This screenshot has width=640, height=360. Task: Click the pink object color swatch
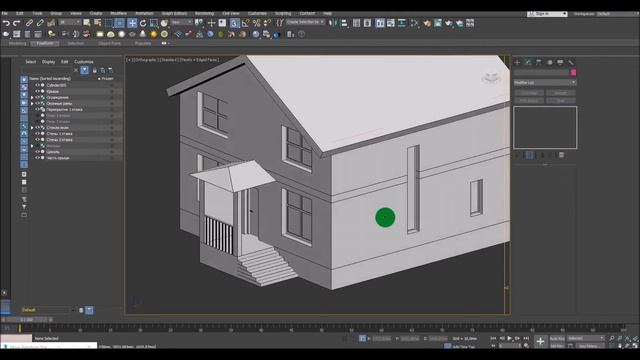pos(573,73)
